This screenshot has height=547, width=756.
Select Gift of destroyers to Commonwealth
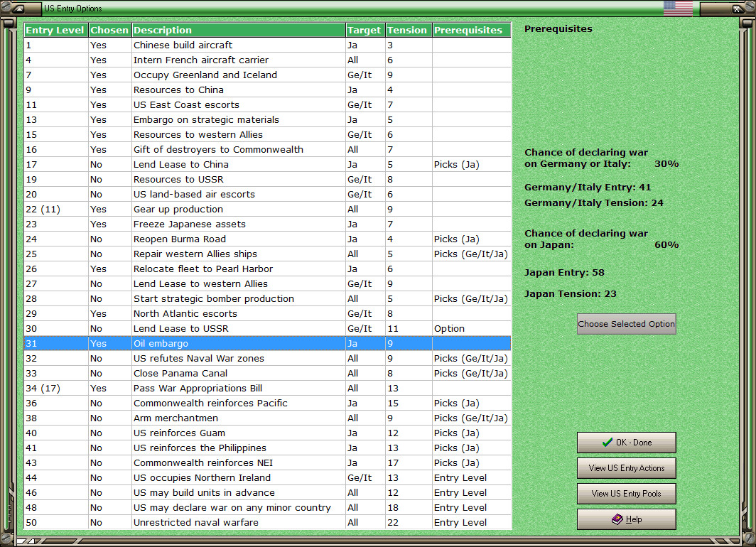(x=268, y=149)
